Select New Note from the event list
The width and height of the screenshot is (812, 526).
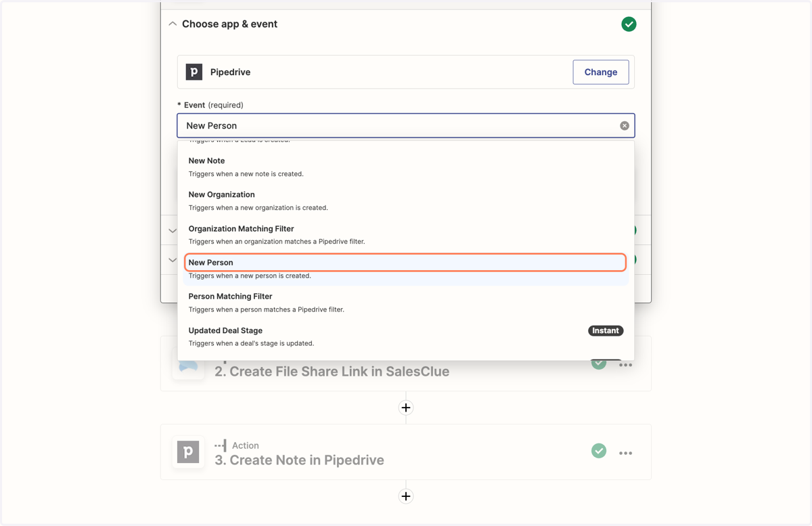coord(406,167)
